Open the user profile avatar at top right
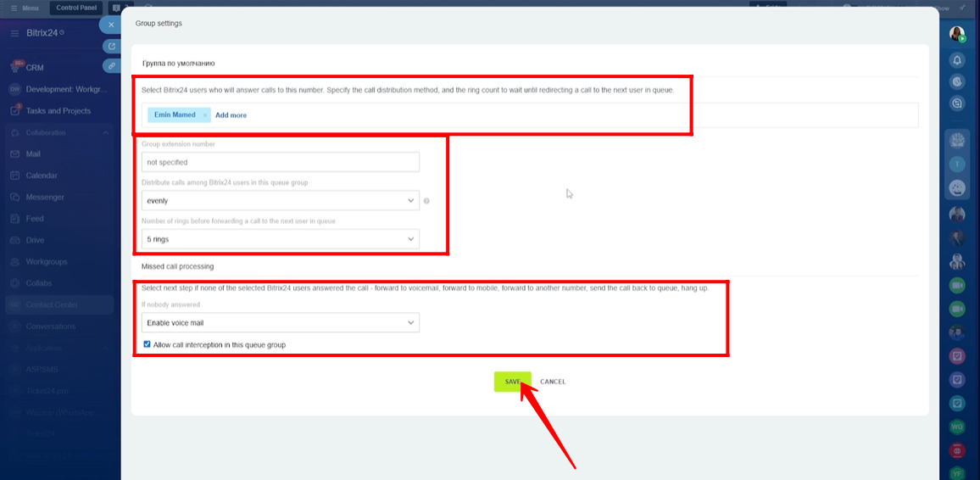980x480 pixels. pyautogui.click(x=957, y=35)
